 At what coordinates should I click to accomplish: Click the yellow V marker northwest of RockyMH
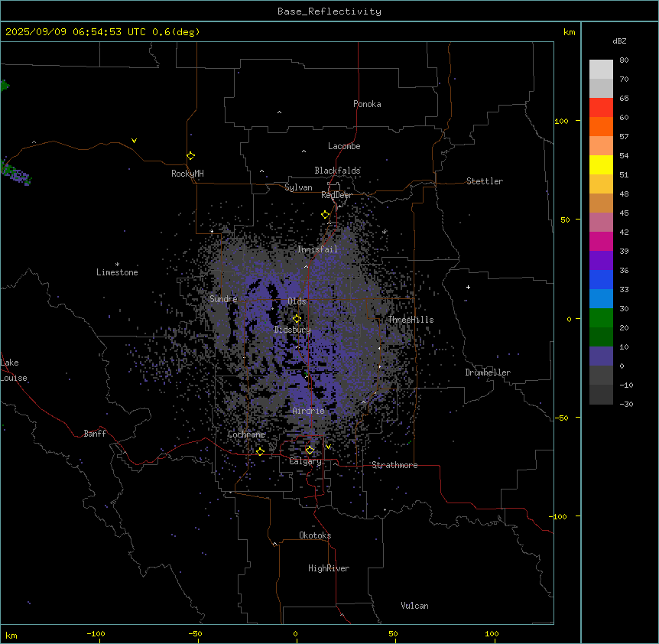point(134,141)
